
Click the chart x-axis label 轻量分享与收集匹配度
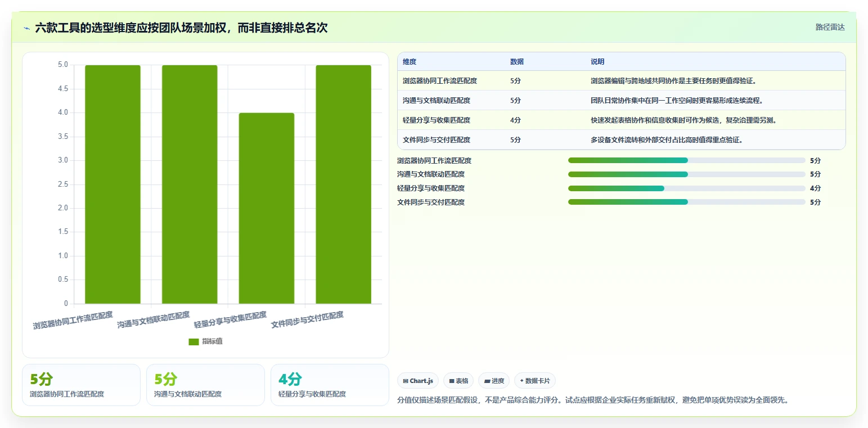pos(230,320)
